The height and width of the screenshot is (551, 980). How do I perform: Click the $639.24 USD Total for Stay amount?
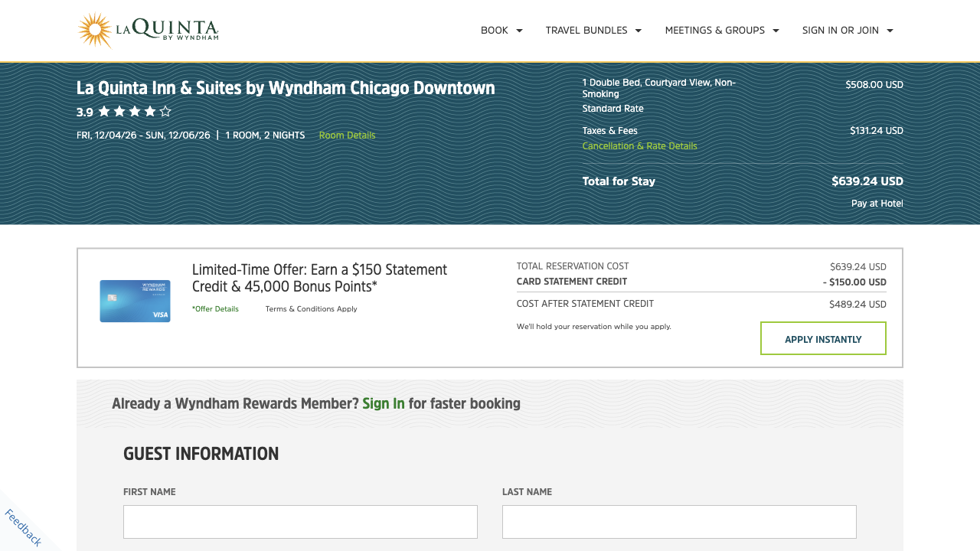click(867, 181)
